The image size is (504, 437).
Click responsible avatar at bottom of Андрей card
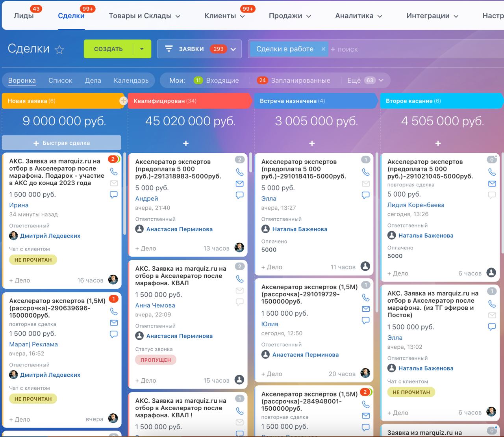click(x=239, y=247)
